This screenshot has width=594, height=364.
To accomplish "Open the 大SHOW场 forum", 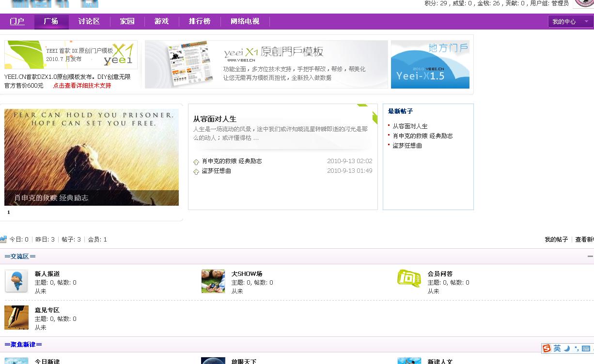I will pos(247,274).
